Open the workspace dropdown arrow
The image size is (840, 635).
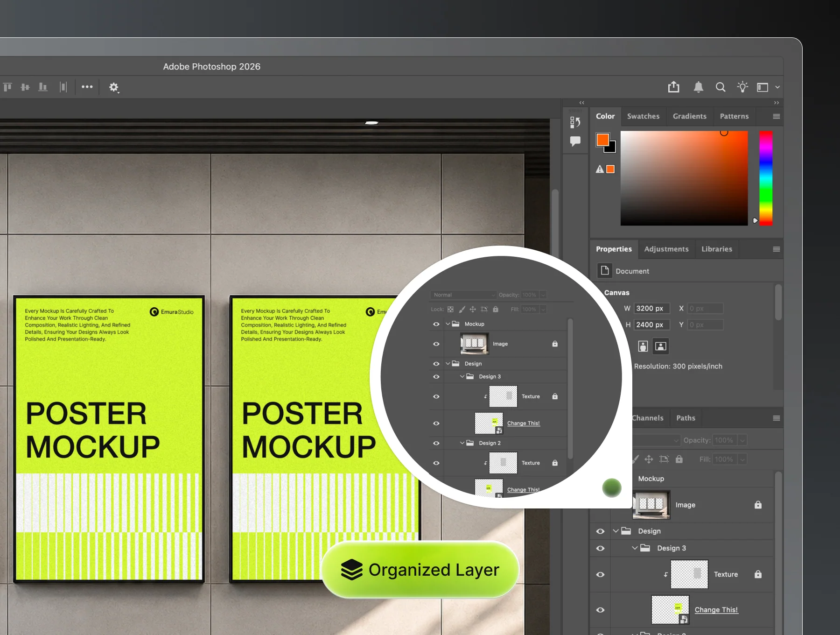pos(777,87)
